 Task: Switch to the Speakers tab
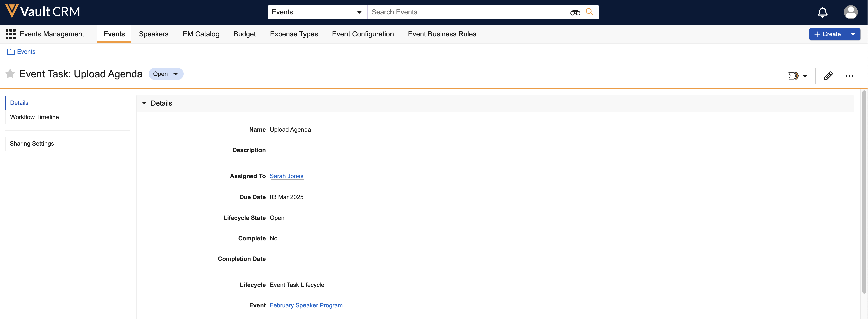(153, 34)
